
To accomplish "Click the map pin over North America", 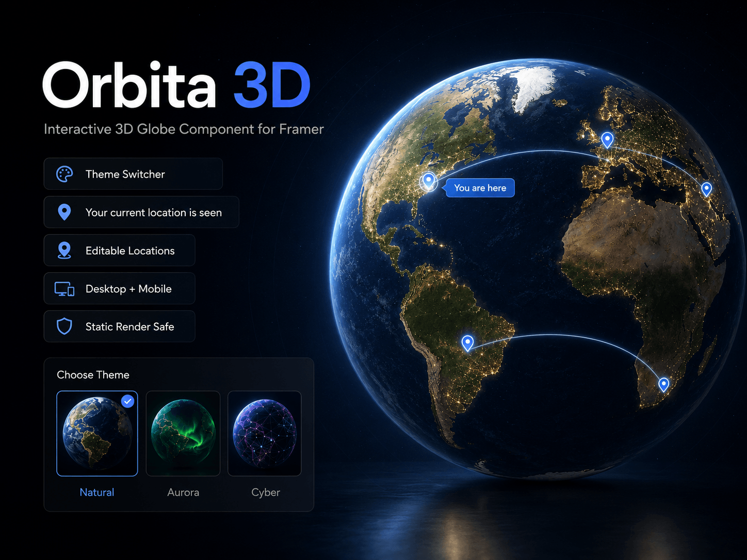I will pyautogui.click(x=428, y=182).
